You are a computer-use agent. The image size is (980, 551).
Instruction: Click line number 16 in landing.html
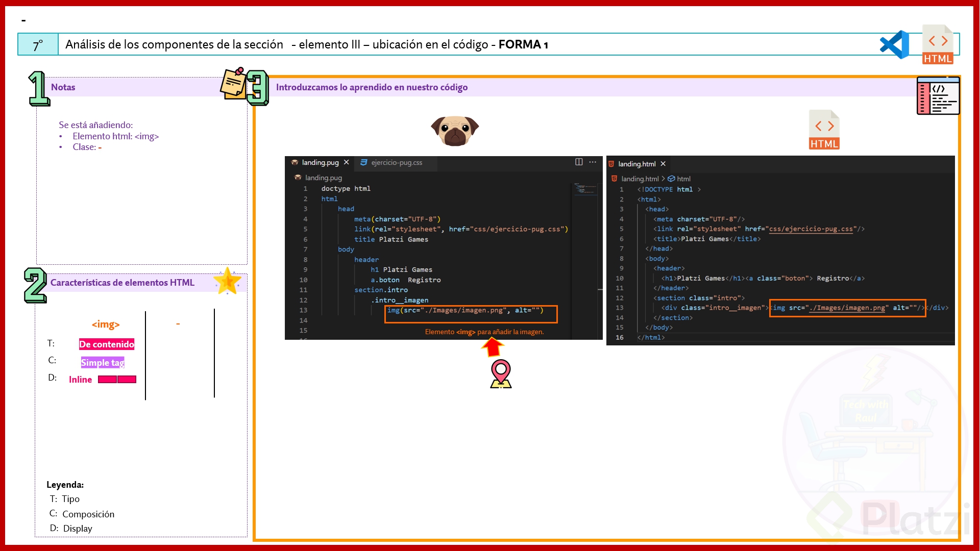[x=620, y=338]
